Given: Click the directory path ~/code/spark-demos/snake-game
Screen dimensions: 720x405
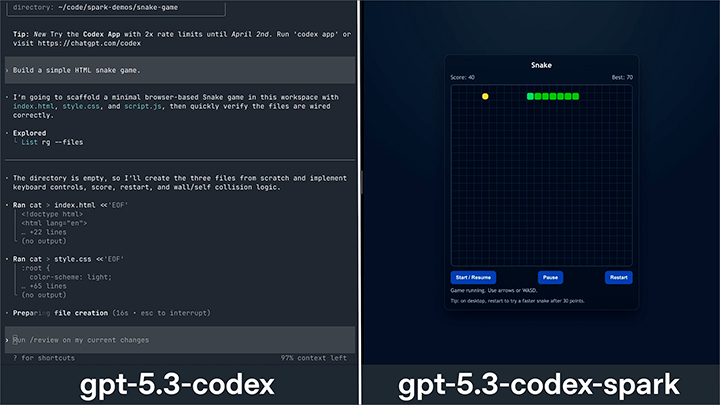Looking at the screenshot, I should (118, 7).
